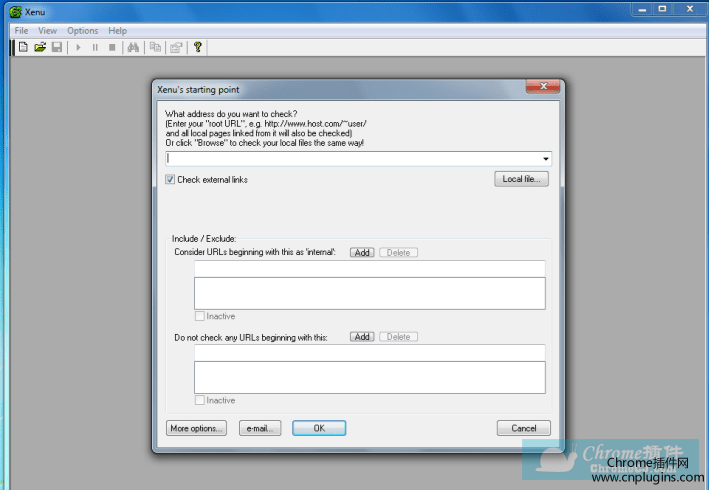Open the View menu
Image resolution: width=709 pixels, height=490 pixels.
[x=47, y=31]
